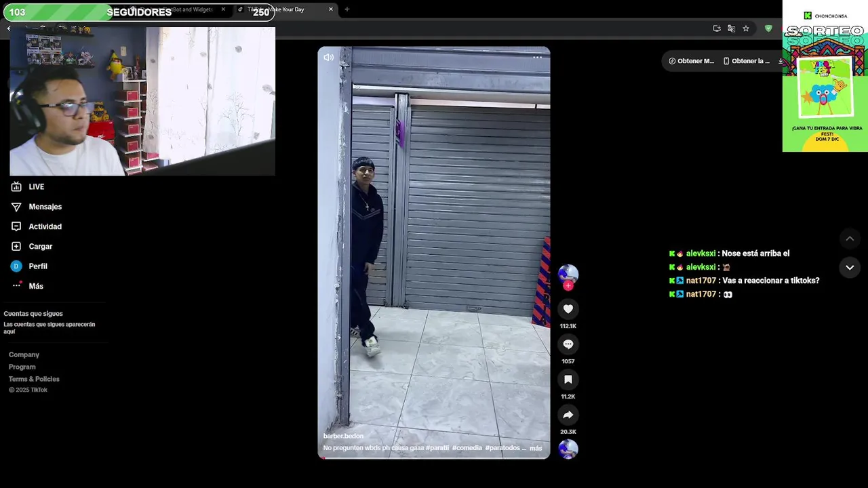Mute the TikTok video sound
The width and height of the screenshot is (868, 488).
click(328, 58)
